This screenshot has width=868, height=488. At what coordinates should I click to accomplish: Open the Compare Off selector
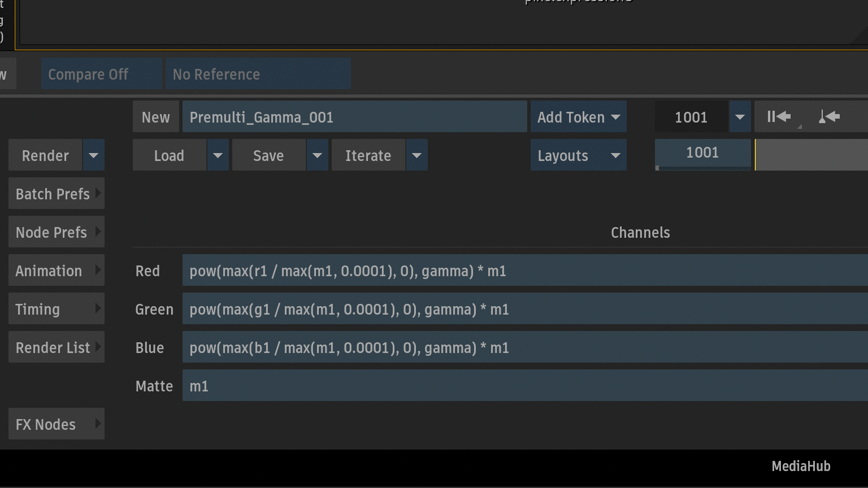click(102, 74)
